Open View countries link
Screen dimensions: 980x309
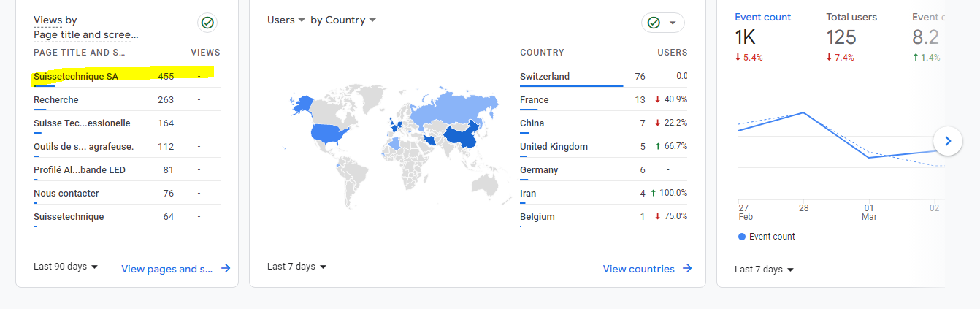point(638,269)
